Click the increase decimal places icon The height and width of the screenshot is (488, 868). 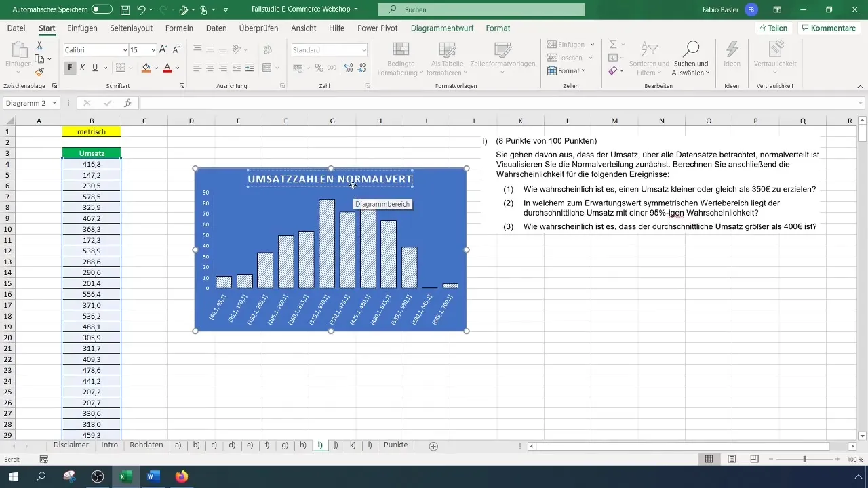pyautogui.click(x=349, y=68)
